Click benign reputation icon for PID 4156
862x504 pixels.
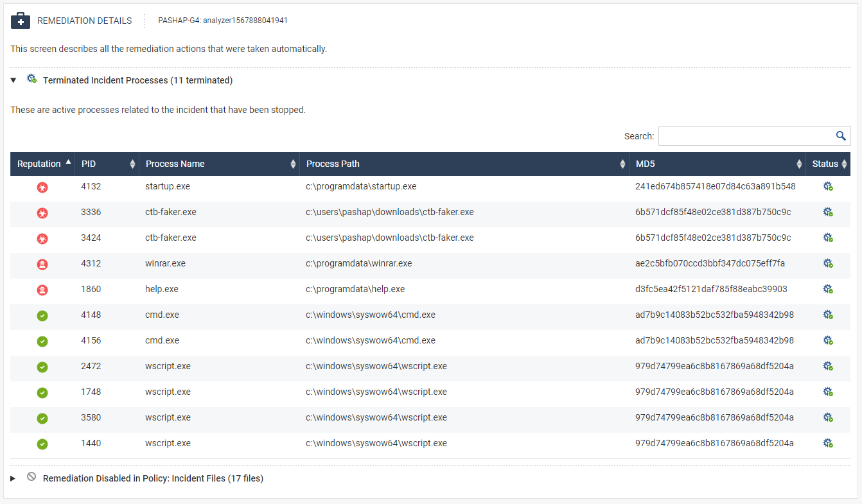coord(42,342)
